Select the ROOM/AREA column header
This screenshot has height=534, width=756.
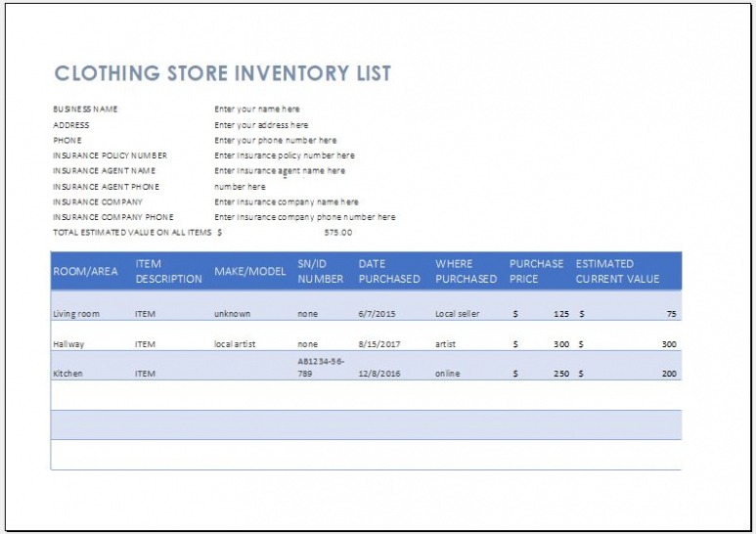click(x=85, y=271)
